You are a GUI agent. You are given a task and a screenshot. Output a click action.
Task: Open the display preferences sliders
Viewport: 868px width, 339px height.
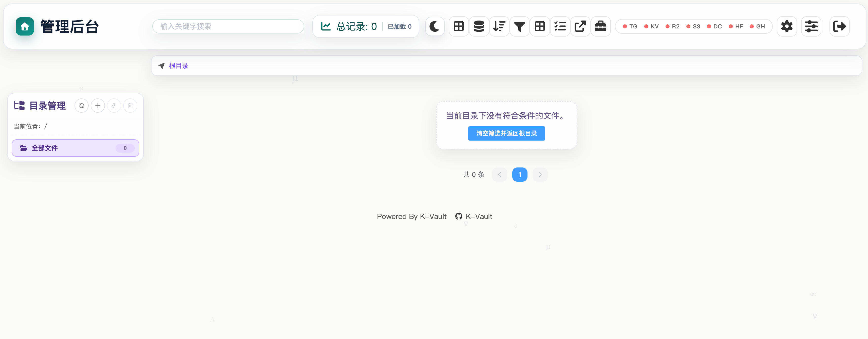click(x=811, y=26)
